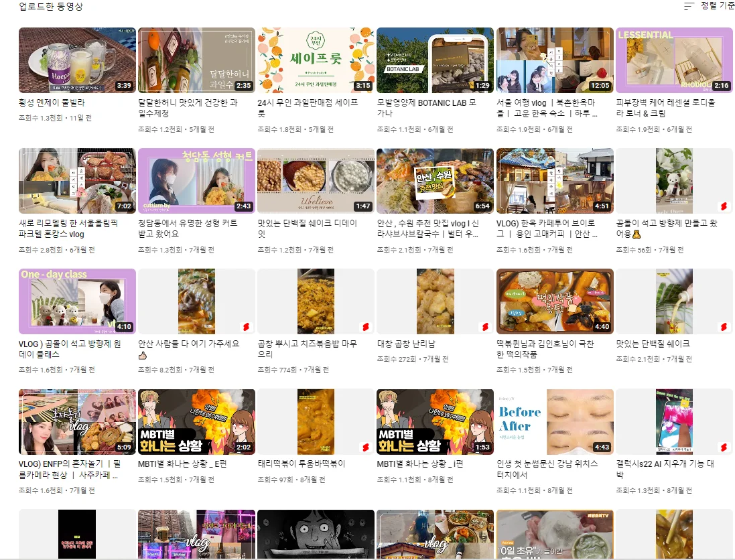Click the title 떡볶퀸님과 김인호님이 극찬한 떡의작품
This screenshot has width=735, height=560.
coord(545,348)
